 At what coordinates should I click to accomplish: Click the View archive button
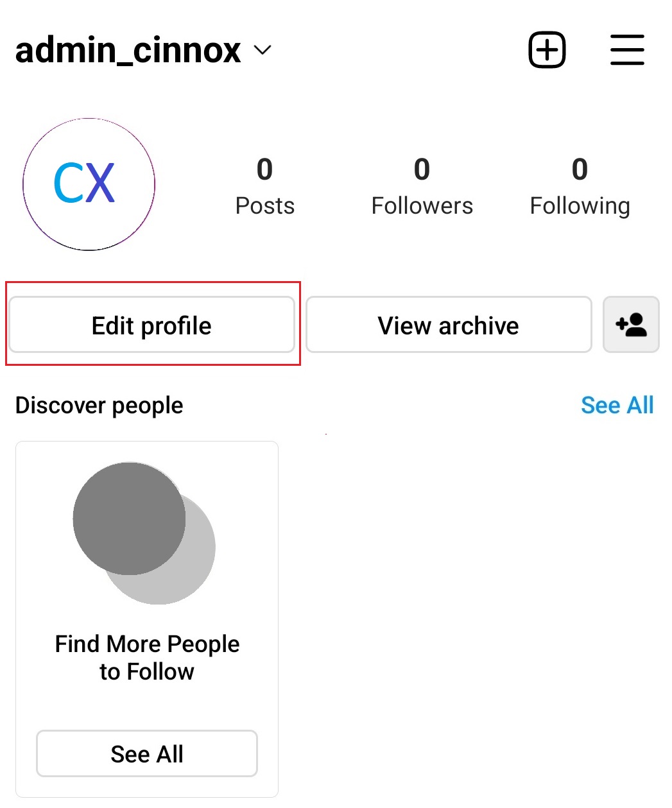[x=449, y=325]
